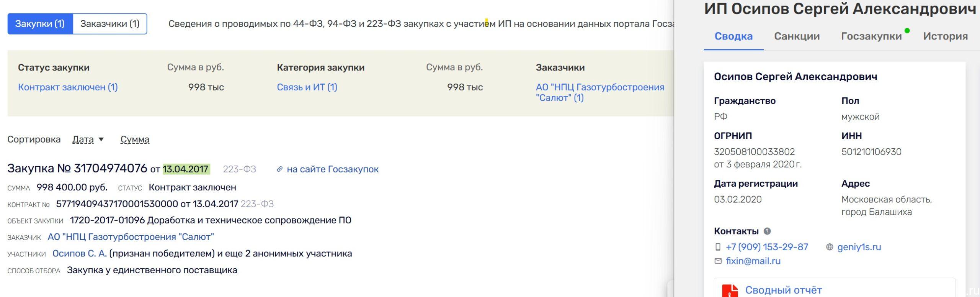Click the phone icon before +7 (909) number

coord(718,247)
